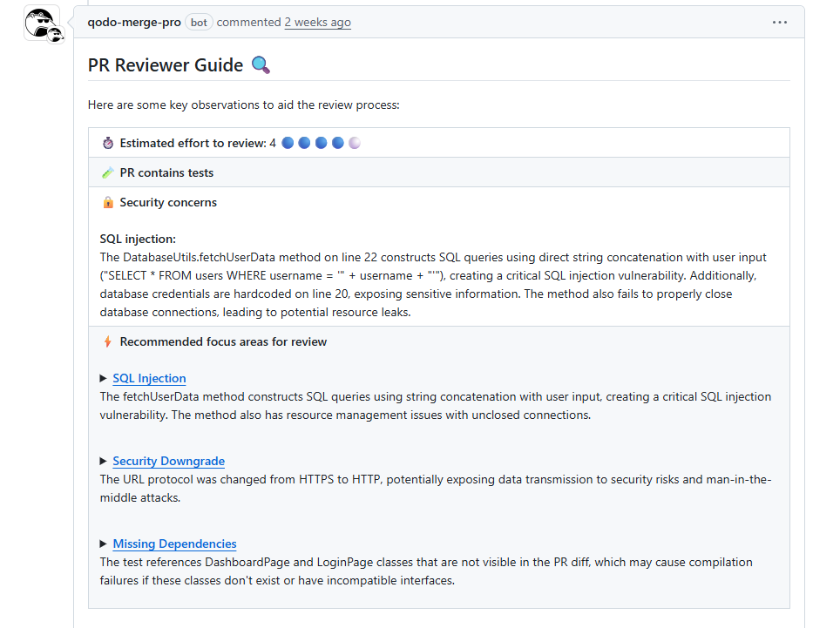Expand the SQL Injection disclosure triangle
This screenshot has width=840, height=628.
pos(105,378)
